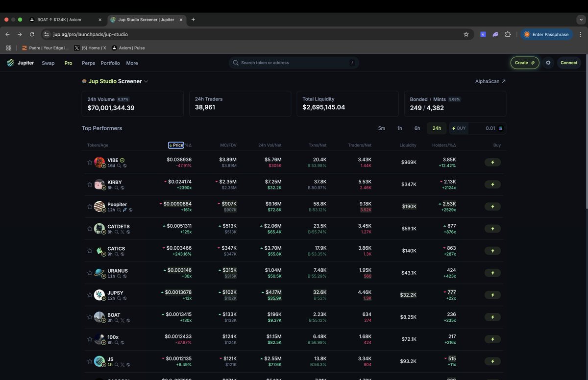Viewport: 588px width, 380px height.
Task: Quick-buy CATDETS with its lightning button
Action: point(492,229)
